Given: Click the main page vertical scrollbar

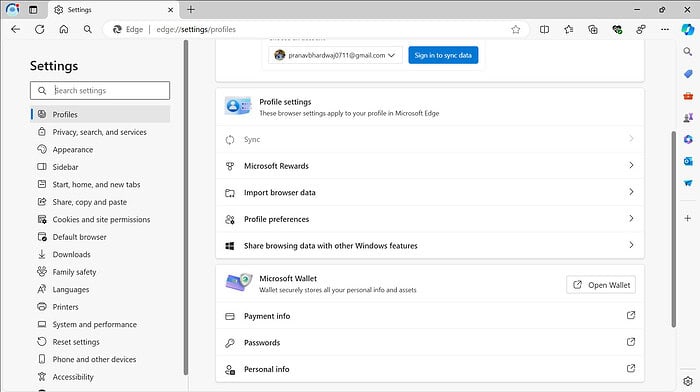Looking at the screenshot, I should click(674, 229).
